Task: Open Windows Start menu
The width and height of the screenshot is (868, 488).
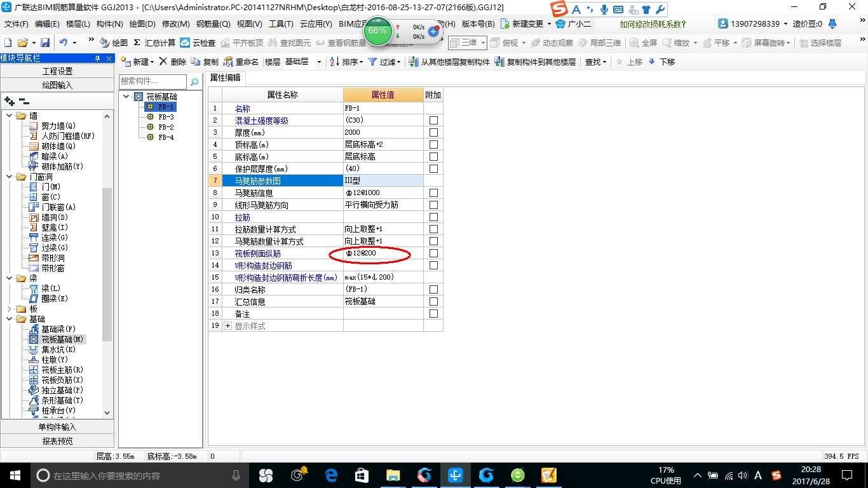Action: click(x=15, y=475)
